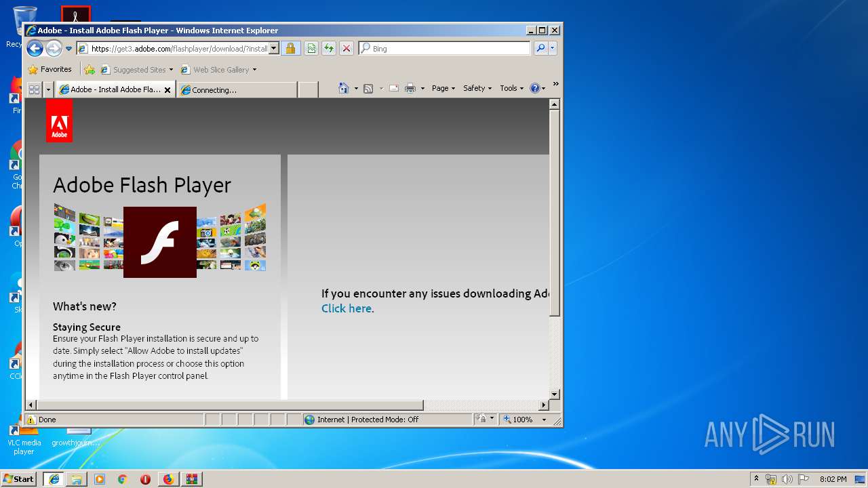Click the 8:02 PM clock

coord(833,479)
